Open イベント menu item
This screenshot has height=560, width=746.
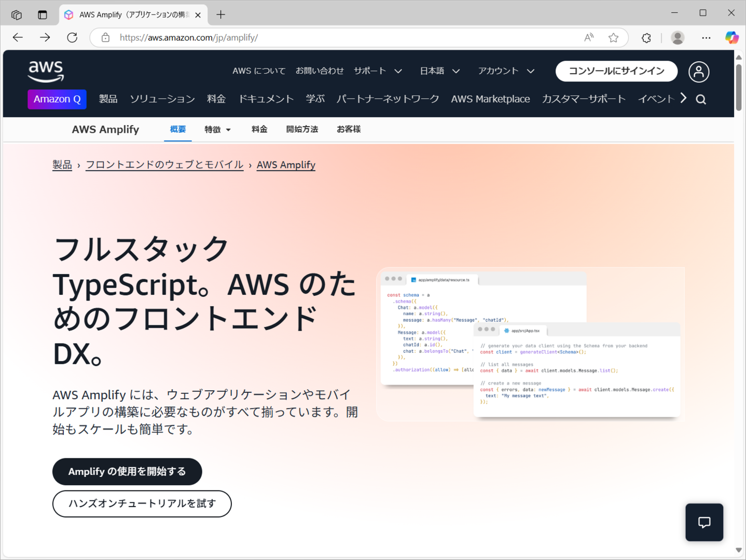(656, 99)
